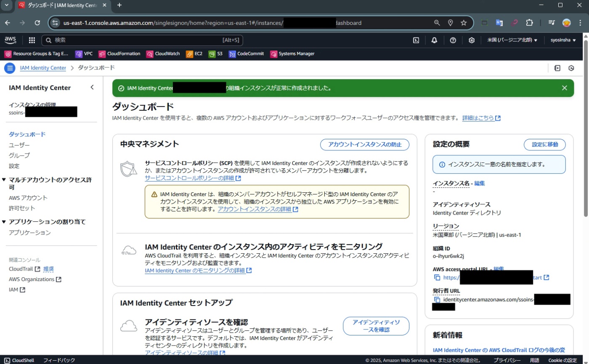The width and height of the screenshot is (589, 364).
Task: Focus the AWS 検索 search field
Action: [x=142, y=40]
